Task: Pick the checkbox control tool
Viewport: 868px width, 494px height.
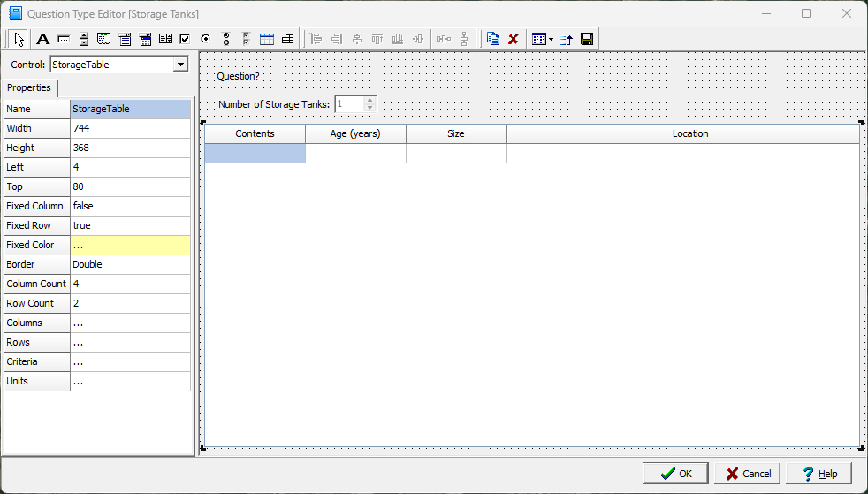Action: click(x=185, y=39)
